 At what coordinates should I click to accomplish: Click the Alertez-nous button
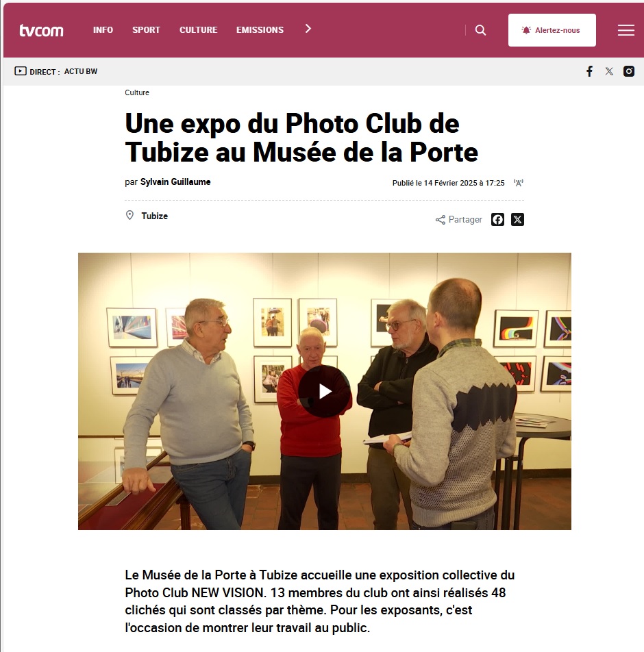tap(552, 30)
